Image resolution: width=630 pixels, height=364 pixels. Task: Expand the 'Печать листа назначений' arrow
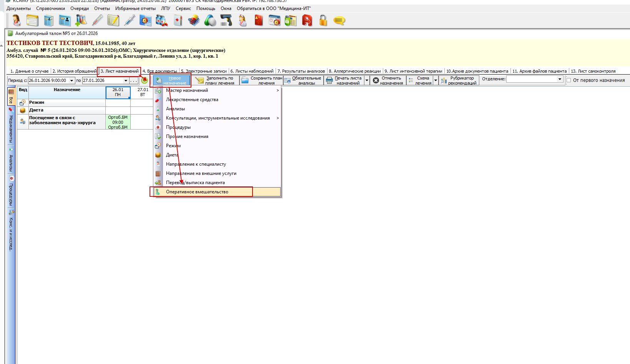367,80
